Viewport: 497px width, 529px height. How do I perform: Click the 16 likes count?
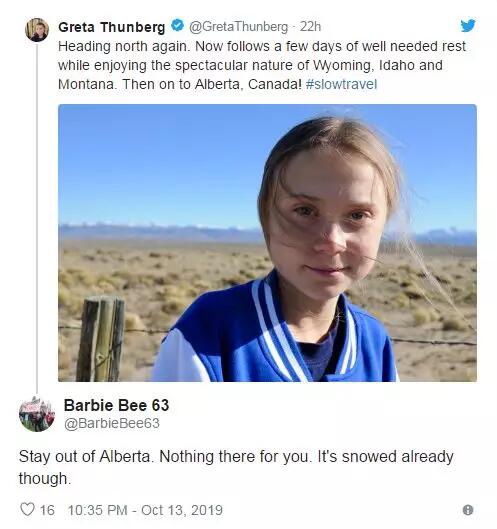point(47,510)
